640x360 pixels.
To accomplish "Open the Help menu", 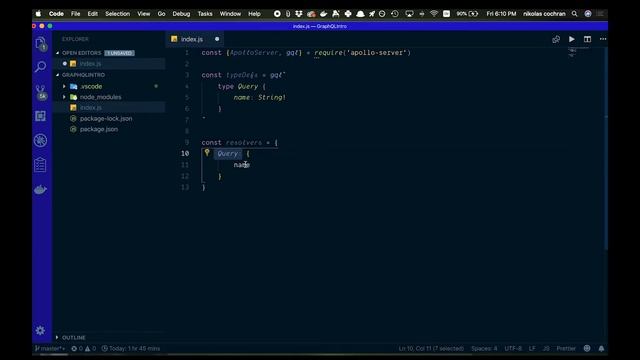I will (254, 14).
